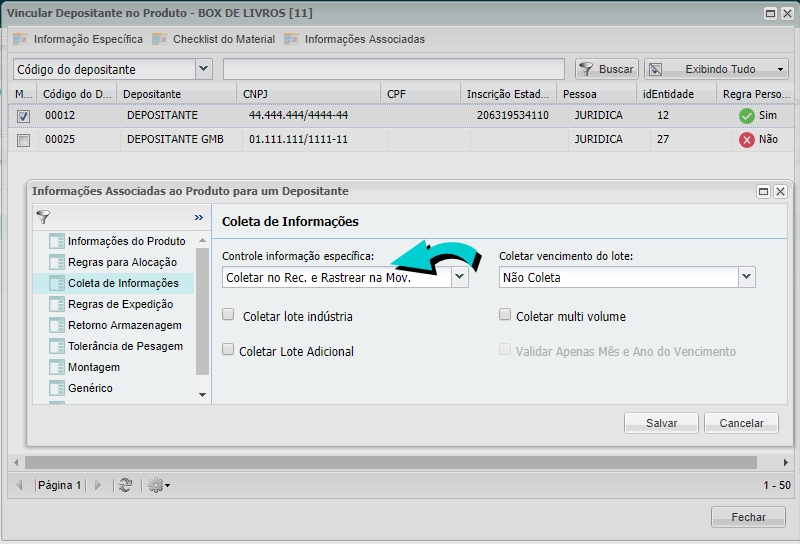Viewport: 800px width, 544px height.
Task: Select Coleta de Informações in side list
Action: (x=123, y=283)
